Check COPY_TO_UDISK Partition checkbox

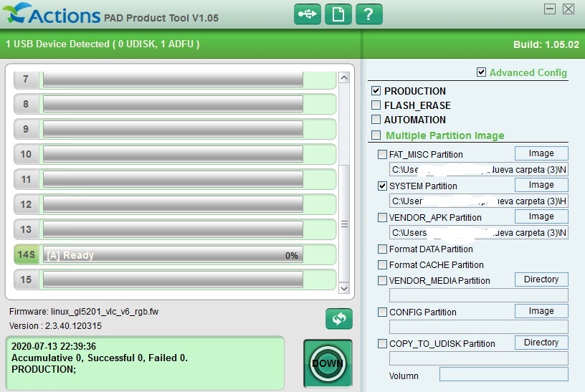click(382, 343)
